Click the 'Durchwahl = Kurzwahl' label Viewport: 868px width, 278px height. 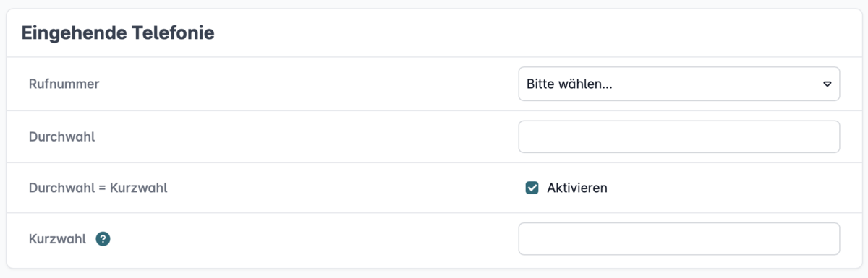click(x=98, y=188)
